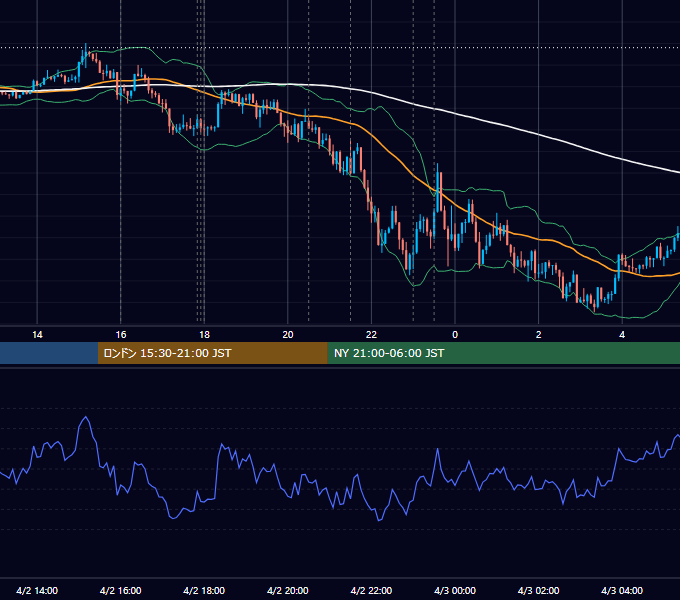This screenshot has height=600, width=680.
Task: Click hour label 18 on the price chart axis
Action: point(204,335)
